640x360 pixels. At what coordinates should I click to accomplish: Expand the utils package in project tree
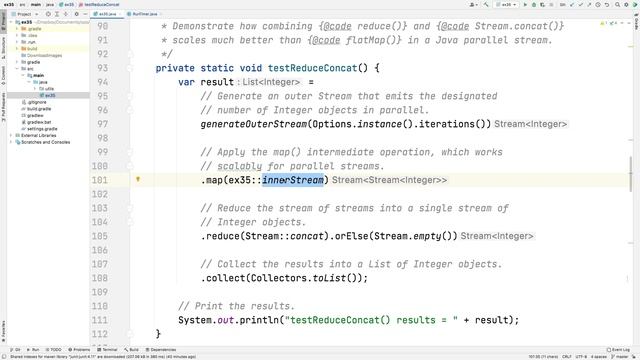tap(35, 89)
